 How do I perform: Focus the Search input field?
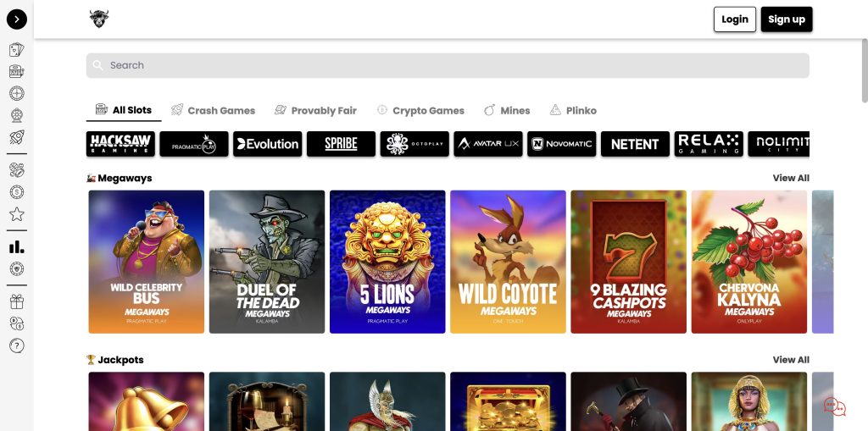pyautogui.click(x=448, y=65)
